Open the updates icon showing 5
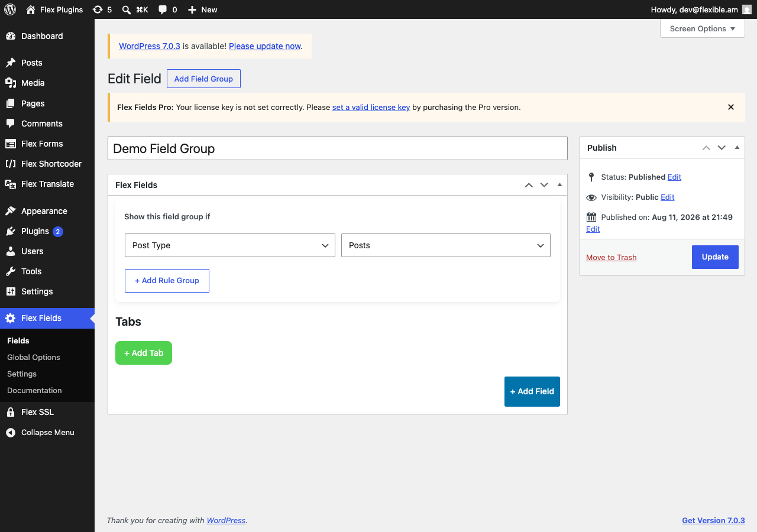The height and width of the screenshot is (532, 757). point(98,9)
